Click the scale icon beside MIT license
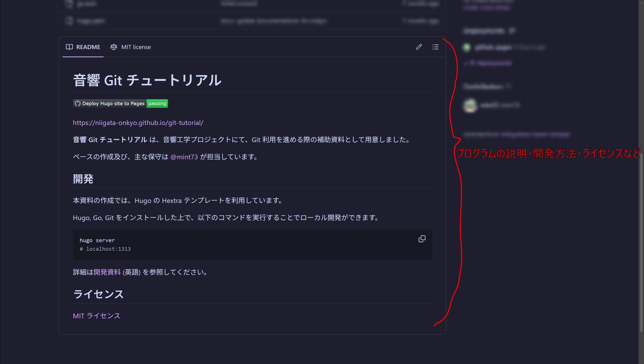Screen dimensions: 644x364 tap(114, 47)
